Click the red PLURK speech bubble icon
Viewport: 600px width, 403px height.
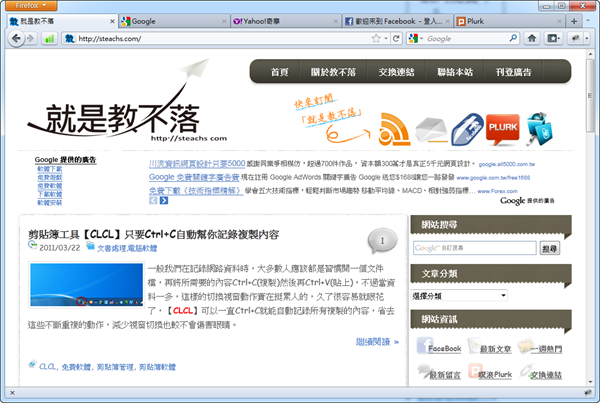[x=503, y=129]
